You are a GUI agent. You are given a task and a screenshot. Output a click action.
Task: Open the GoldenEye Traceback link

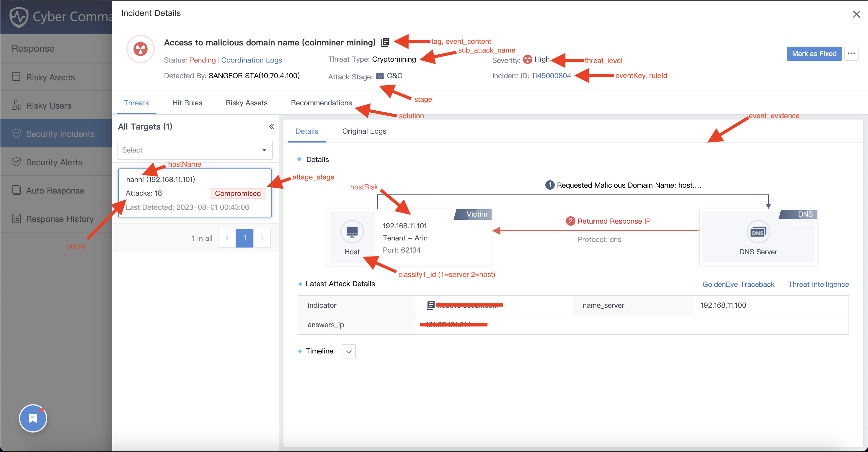tap(738, 284)
